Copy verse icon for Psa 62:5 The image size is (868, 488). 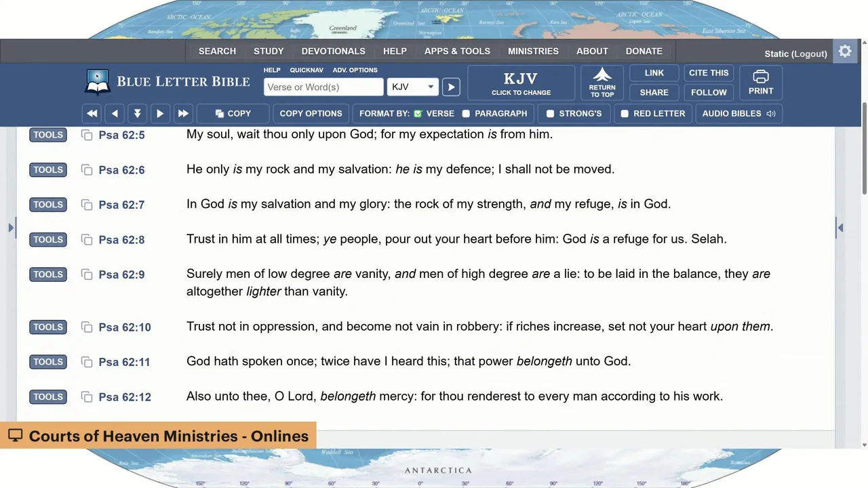(87, 135)
